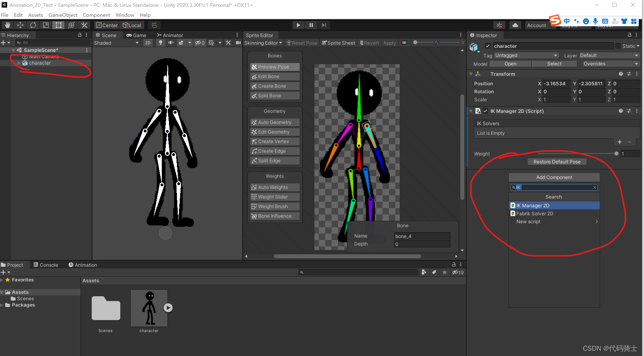This screenshot has width=644, height=356.
Task: Open the Overrides dropdown
Action: click(611, 64)
